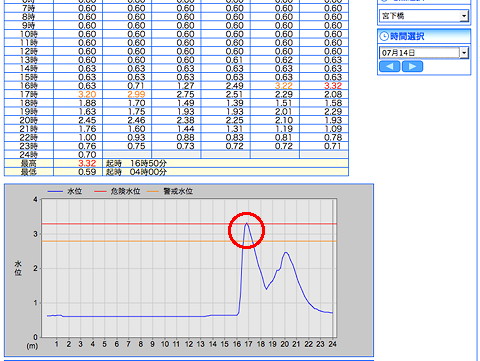This screenshot has height=361, width=480.
Task: Click the next date right arrow button
Action: tap(412, 66)
